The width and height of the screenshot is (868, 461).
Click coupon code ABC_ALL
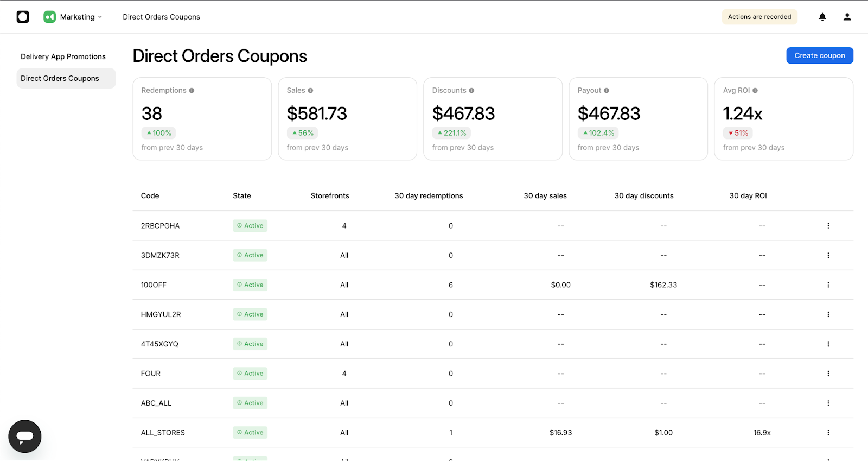(156, 403)
